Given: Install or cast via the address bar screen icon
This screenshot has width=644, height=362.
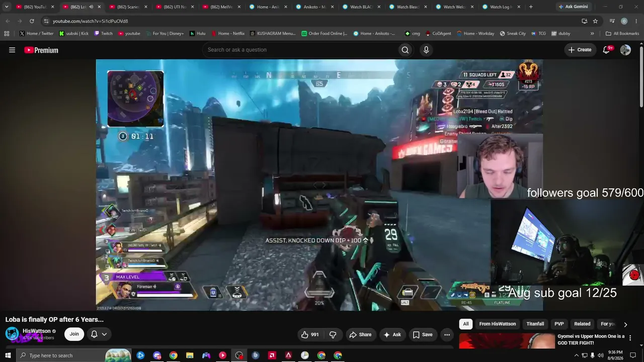Looking at the screenshot, I should point(584,21).
